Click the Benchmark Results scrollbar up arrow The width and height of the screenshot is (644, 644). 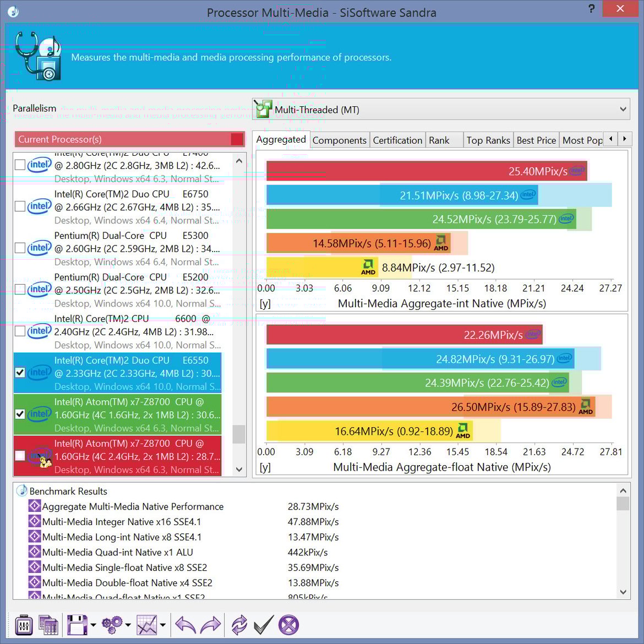pyautogui.click(x=623, y=490)
